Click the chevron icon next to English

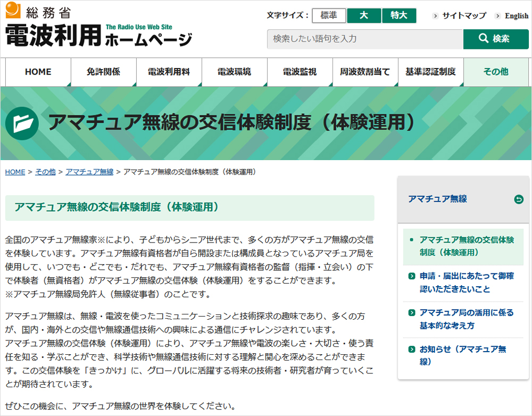click(x=498, y=16)
